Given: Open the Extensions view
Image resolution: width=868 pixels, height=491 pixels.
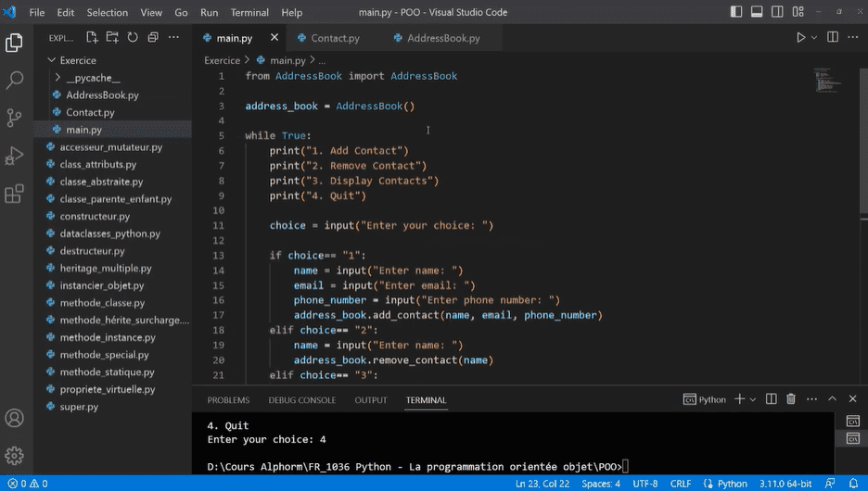Looking at the screenshot, I should 15,194.
